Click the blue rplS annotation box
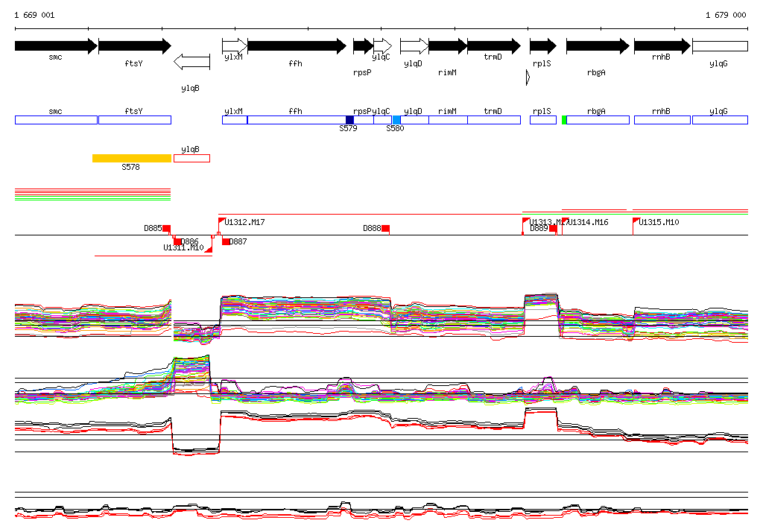This screenshot has width=763, height=532. click(x=543, y=120)
